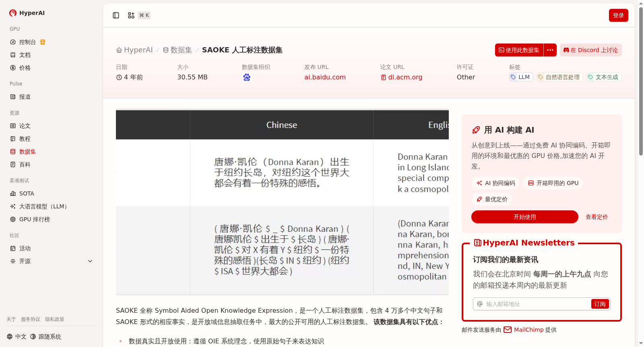Open 文档 in sidebar

[25, 55]
